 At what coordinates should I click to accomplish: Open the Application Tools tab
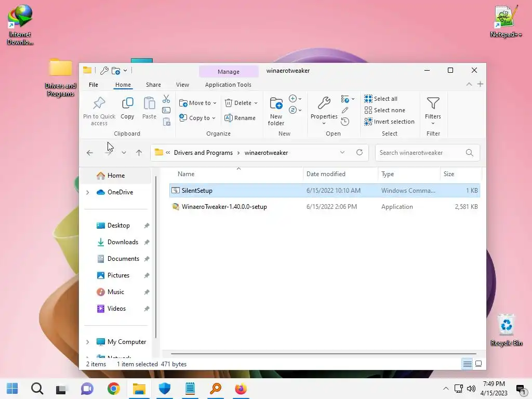[228, 85]
